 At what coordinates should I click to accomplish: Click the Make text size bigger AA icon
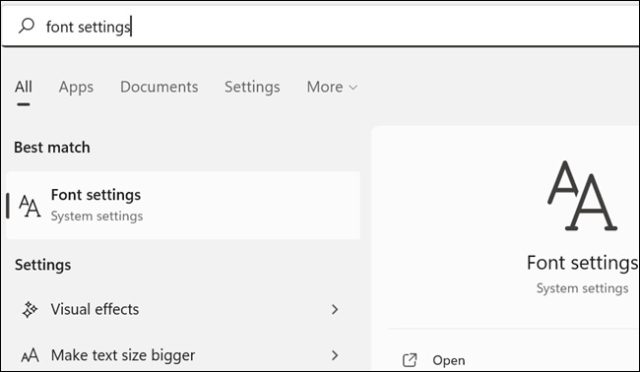[30, 355]
